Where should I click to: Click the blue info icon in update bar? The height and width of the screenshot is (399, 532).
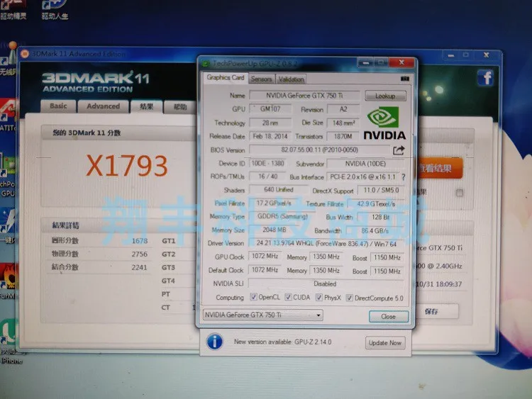(214, 342)
